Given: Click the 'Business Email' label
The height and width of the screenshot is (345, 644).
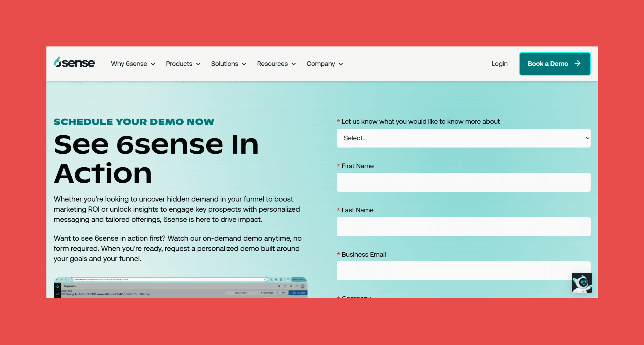Looking at the screenshot, I should coord(364,254).
